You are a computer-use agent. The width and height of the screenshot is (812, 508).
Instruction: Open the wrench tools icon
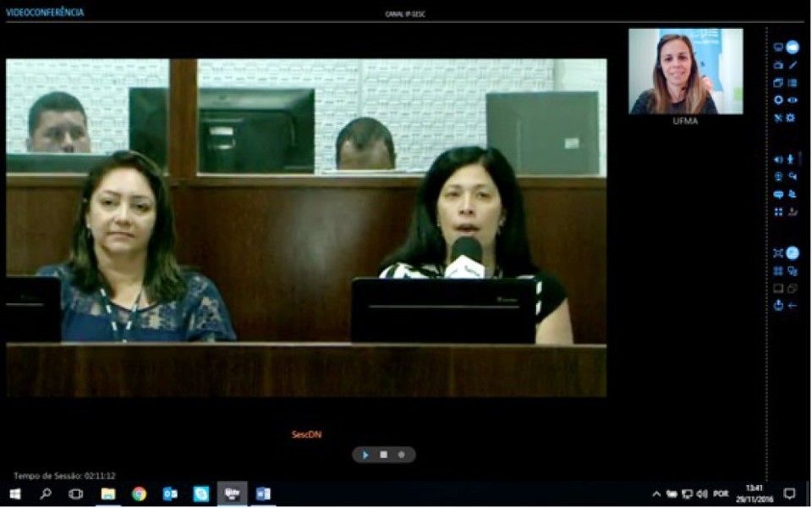coord(778,118)
